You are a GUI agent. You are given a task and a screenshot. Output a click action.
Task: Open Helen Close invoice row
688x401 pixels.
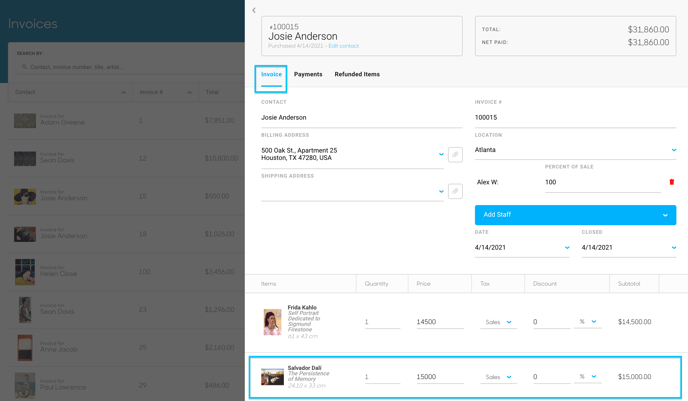coord(126,272)
